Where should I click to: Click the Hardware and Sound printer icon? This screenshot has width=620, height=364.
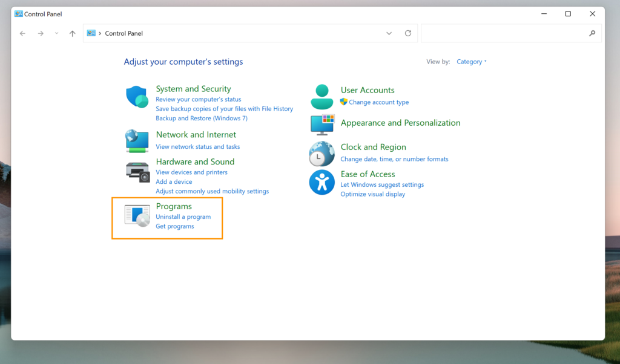[137, 172]
